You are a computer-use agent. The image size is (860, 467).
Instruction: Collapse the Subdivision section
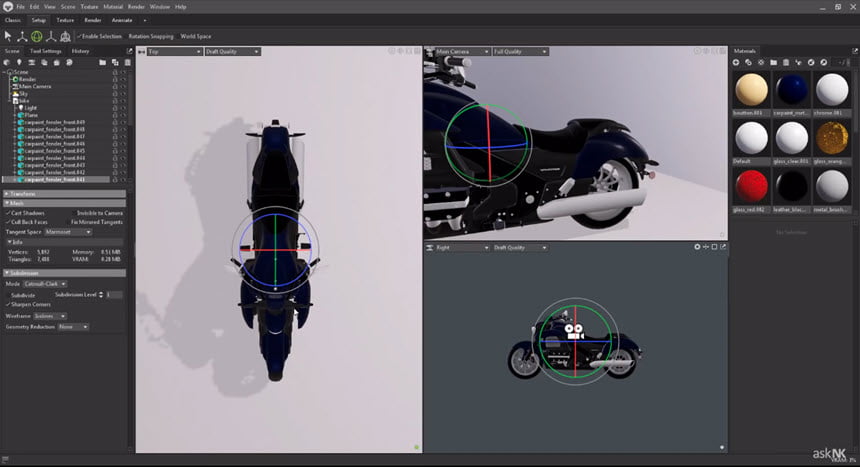pyautogui.click(x=65, y=273)
